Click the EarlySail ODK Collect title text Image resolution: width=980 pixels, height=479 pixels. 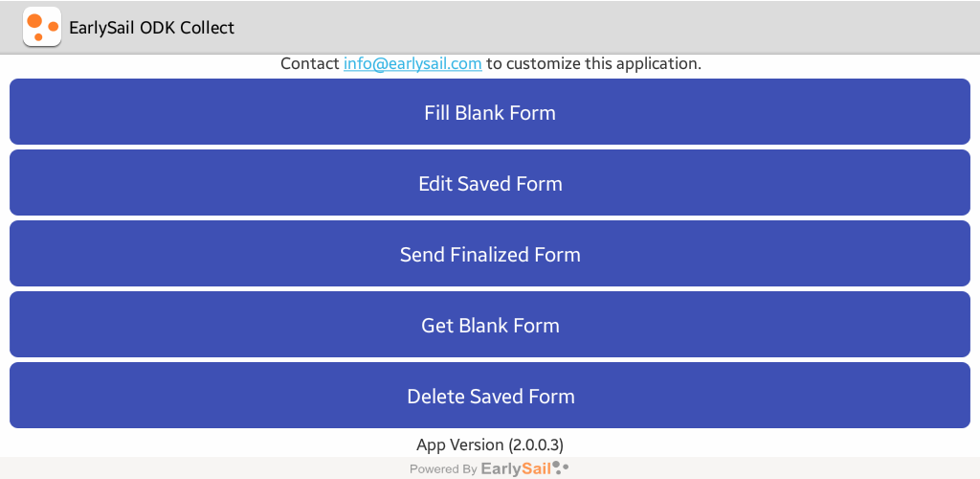pyautogui.click(x=151, y=28)
